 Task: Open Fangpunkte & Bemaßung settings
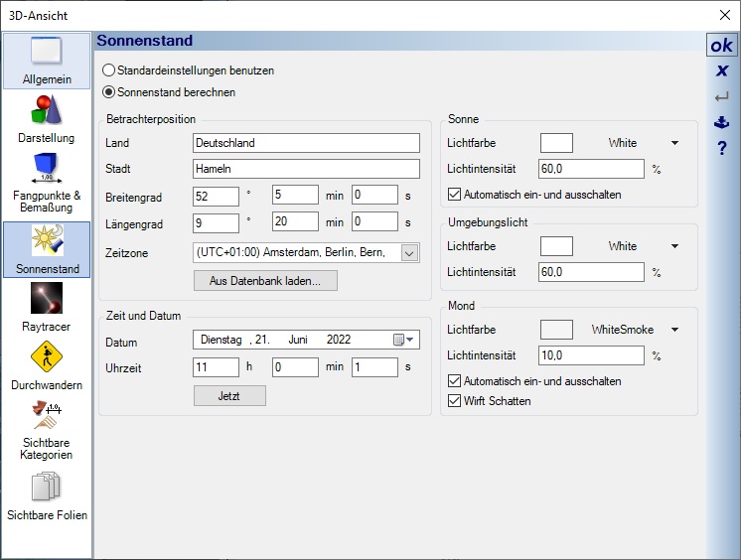pyautogui.click(x=47, y=184)
